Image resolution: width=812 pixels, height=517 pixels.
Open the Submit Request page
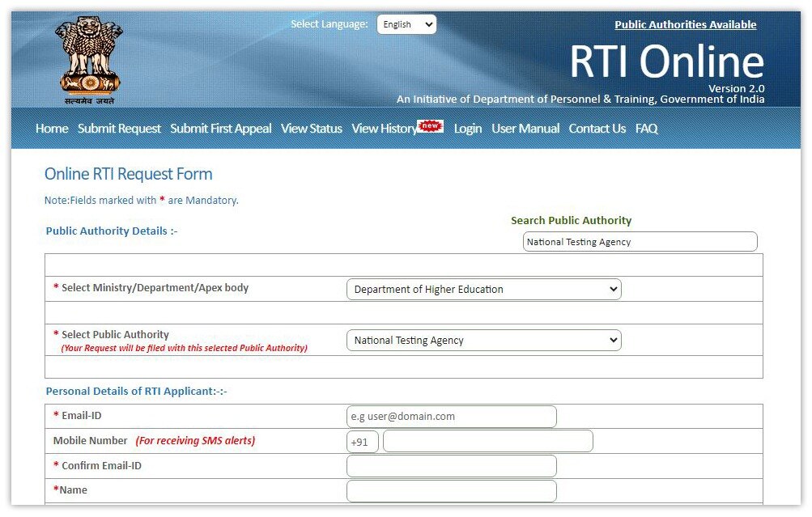coord(119,129)
